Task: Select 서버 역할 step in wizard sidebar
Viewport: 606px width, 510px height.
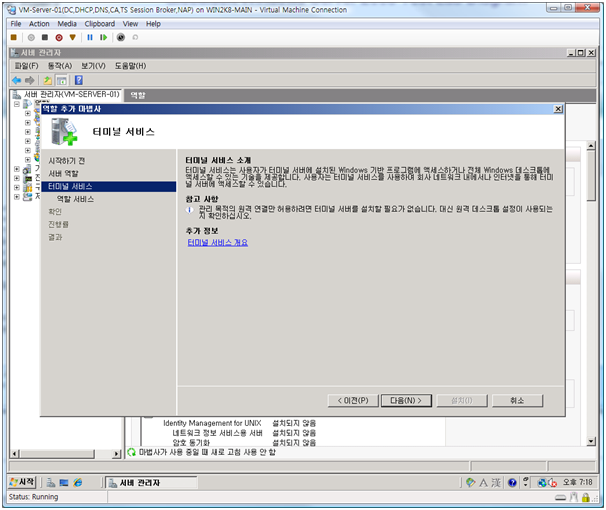Action: click(63, 173)
